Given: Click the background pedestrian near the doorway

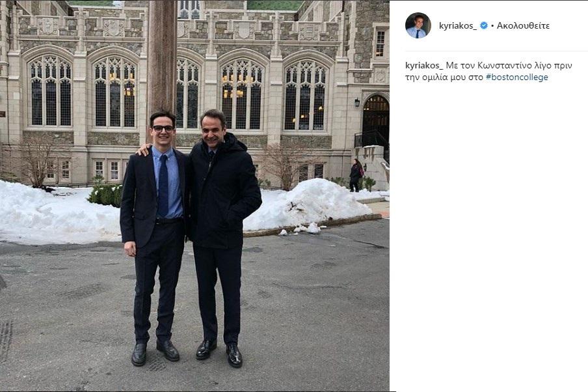Looking at the screenshot, I should pyautogui.click(x=355, y=175).
